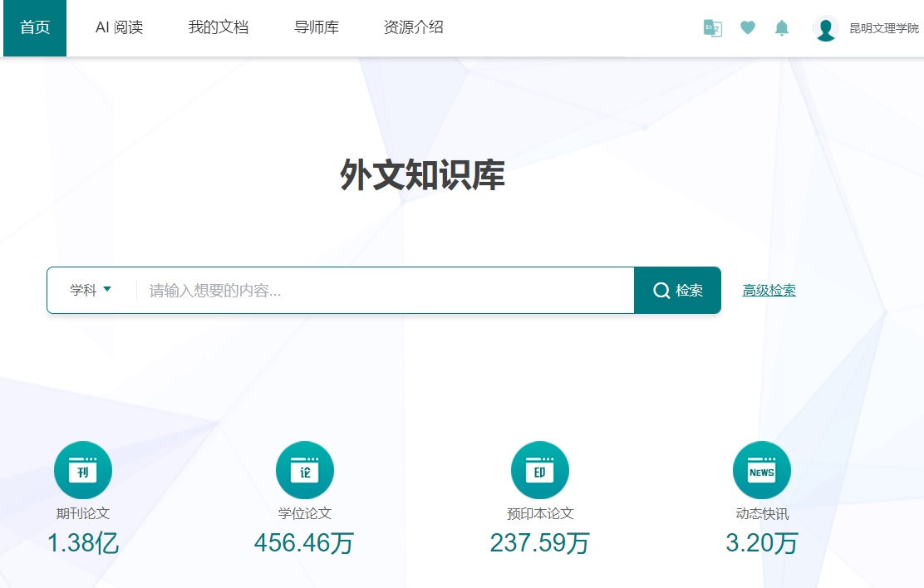Click the 昆明文理学院 account name
The height and width of the screenshot is (588, 924).
pos(884,28)
